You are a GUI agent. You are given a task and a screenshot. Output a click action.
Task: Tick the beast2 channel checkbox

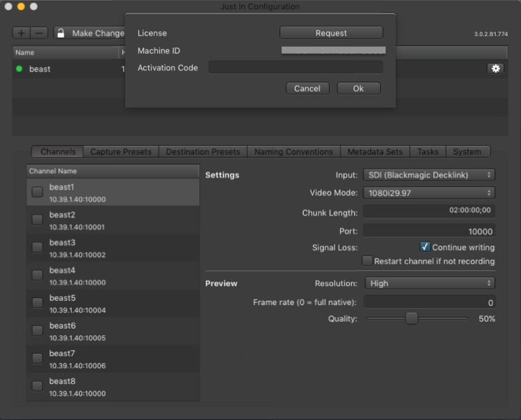tap(37, 220)
